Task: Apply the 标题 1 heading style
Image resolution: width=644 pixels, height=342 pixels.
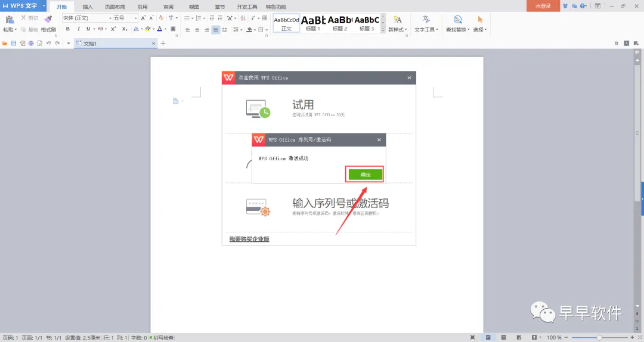Action: click(313, 23)
